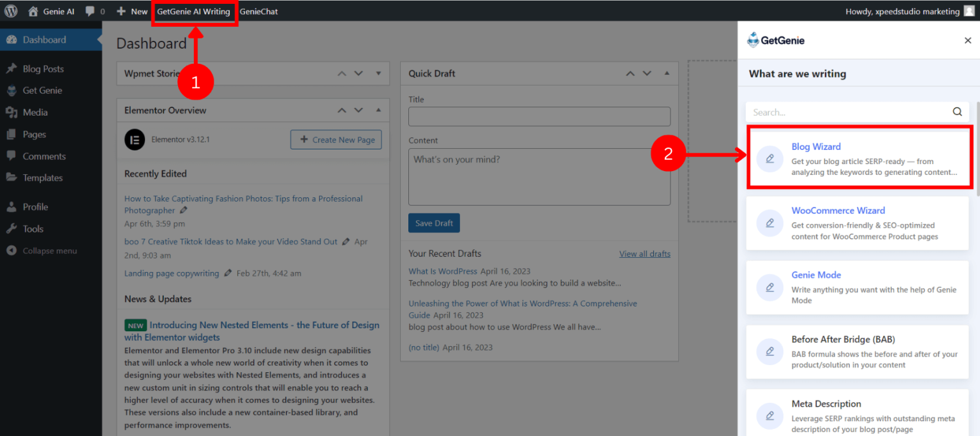This screenshot has width=980, height=436.
Task: Open Landing page copywriting link
Action: coord(172,273)
